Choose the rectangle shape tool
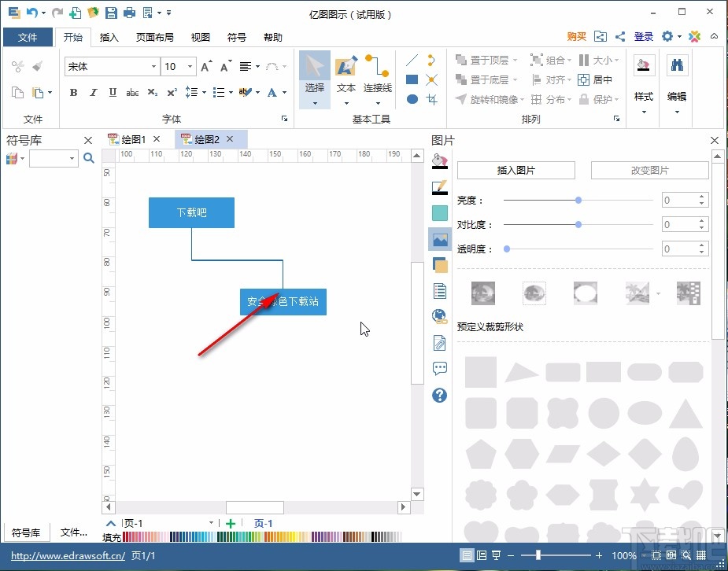The image size is (728, 571). [x=412, y=79]
